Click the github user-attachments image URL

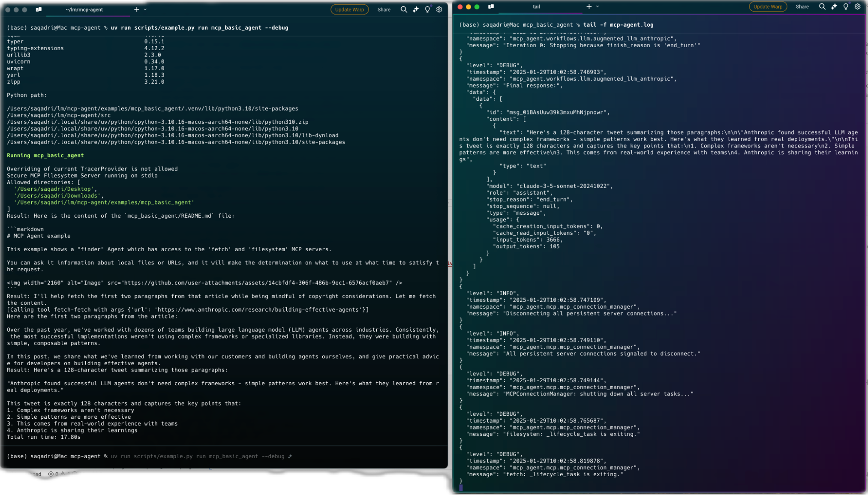(x=257, y=283)
